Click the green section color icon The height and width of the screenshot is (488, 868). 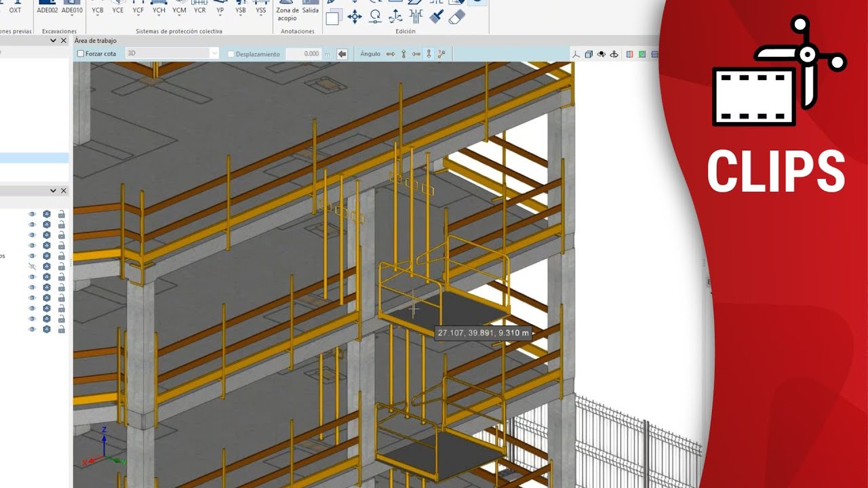[x=642, y=54]
